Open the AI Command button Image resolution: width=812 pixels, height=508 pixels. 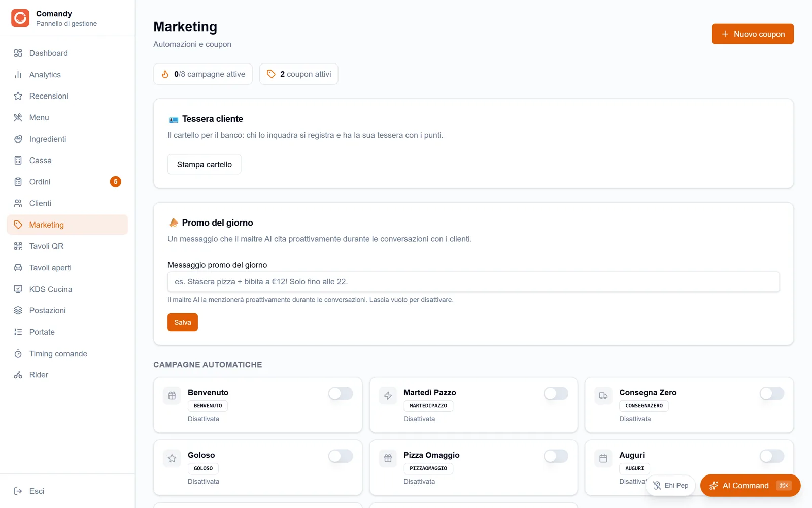[x=750, y=486]
